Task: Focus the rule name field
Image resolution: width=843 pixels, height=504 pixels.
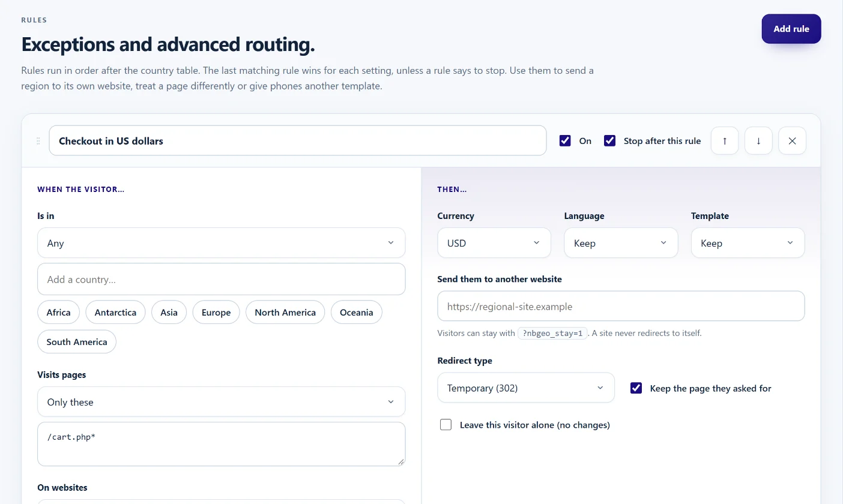Action: 298,141
